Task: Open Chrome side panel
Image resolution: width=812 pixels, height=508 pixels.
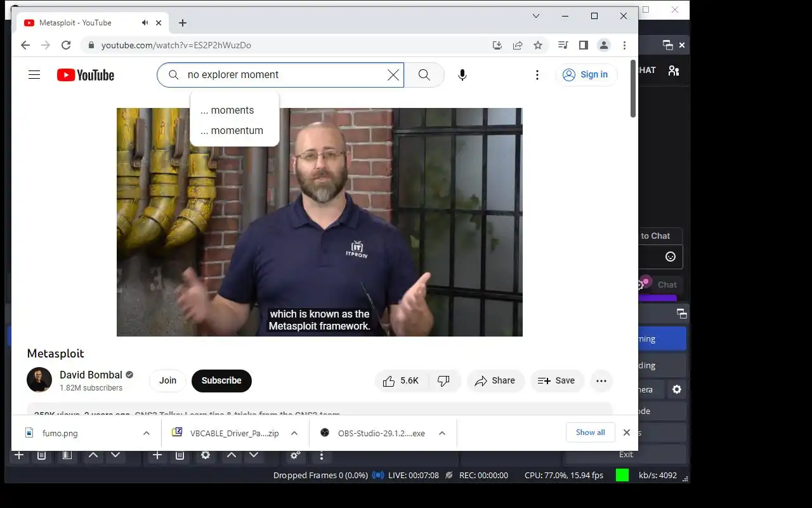Action: [x=584, y=45]
